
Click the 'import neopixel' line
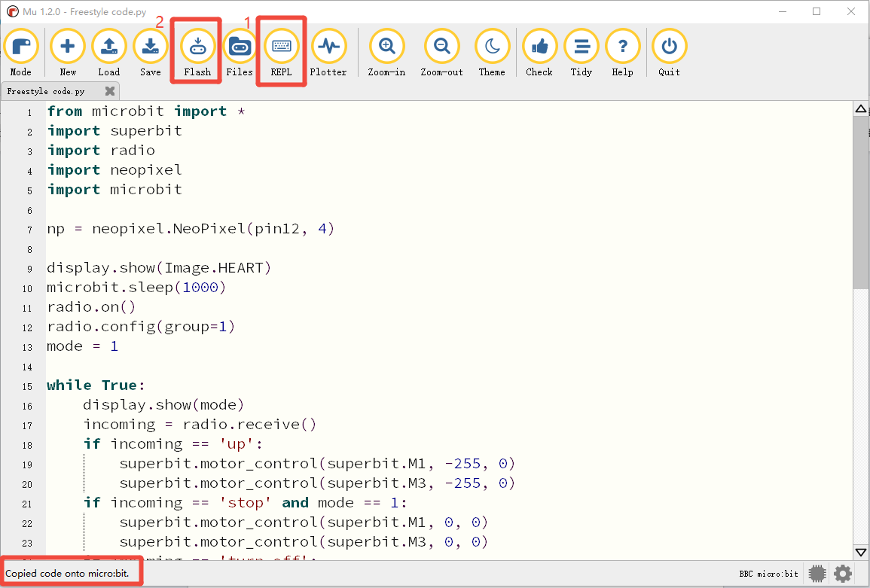(114, 169)
